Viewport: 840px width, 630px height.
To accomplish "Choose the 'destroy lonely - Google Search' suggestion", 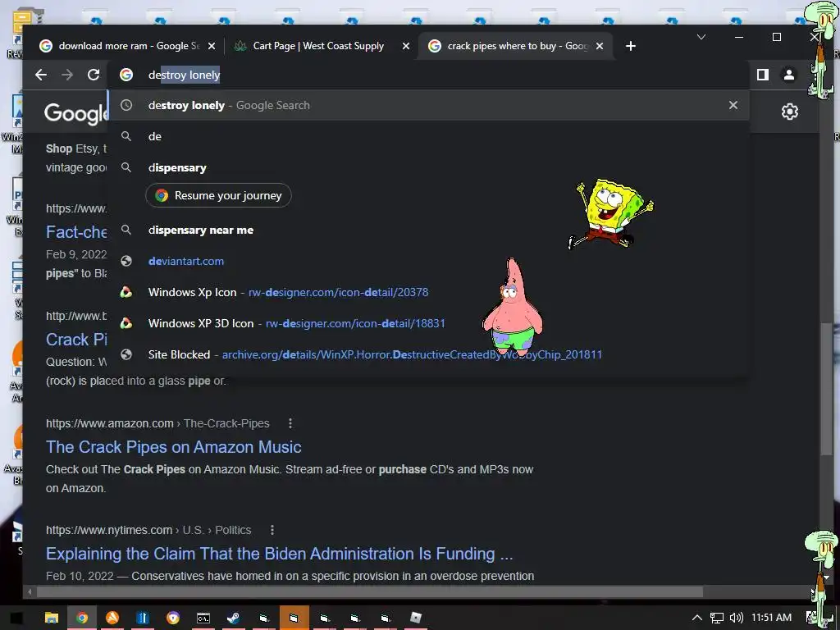I will 428,105.
